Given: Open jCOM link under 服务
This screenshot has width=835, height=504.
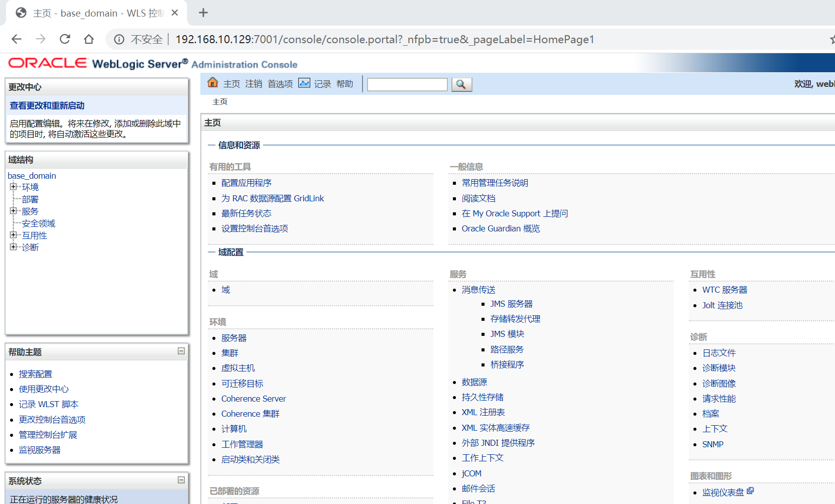Looking at the screenshot, I should (x=471, y=473).
